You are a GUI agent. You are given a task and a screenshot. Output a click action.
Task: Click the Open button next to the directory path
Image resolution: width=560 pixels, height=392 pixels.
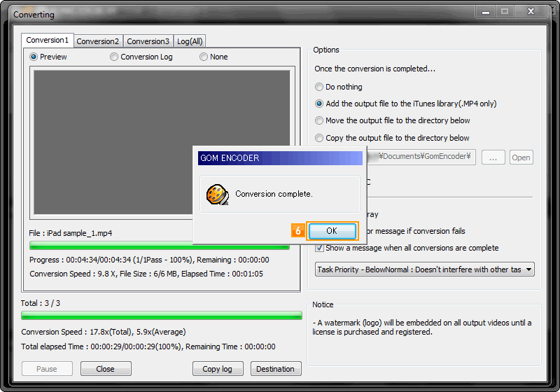pos(521,157)
